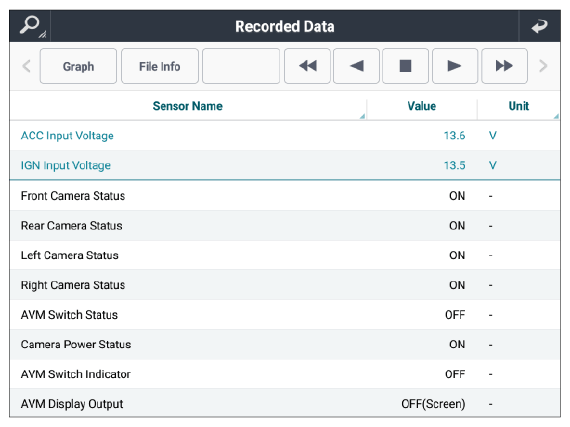Click the OFF(Screen) value
The image size is (570, 427).
pyautogui.click(x=433, y=404)
